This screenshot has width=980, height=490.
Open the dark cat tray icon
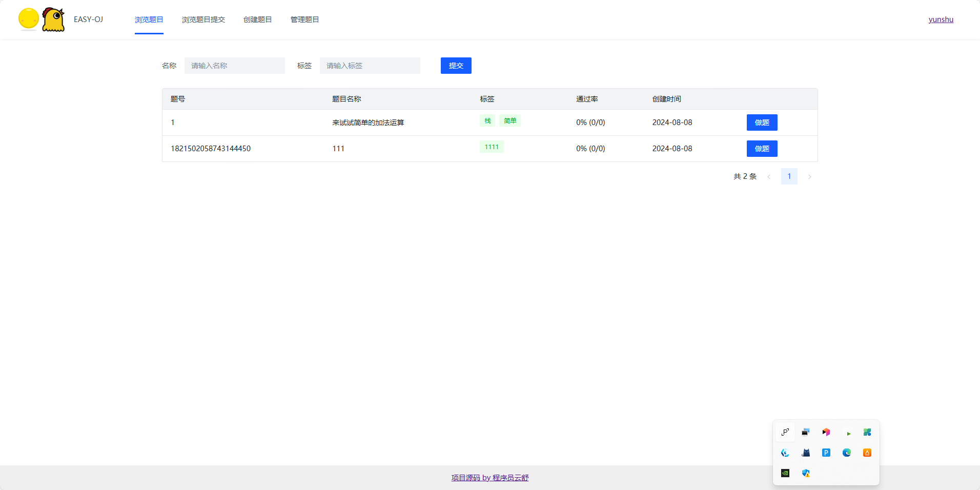pyautogui.click(x=805, y=453)
